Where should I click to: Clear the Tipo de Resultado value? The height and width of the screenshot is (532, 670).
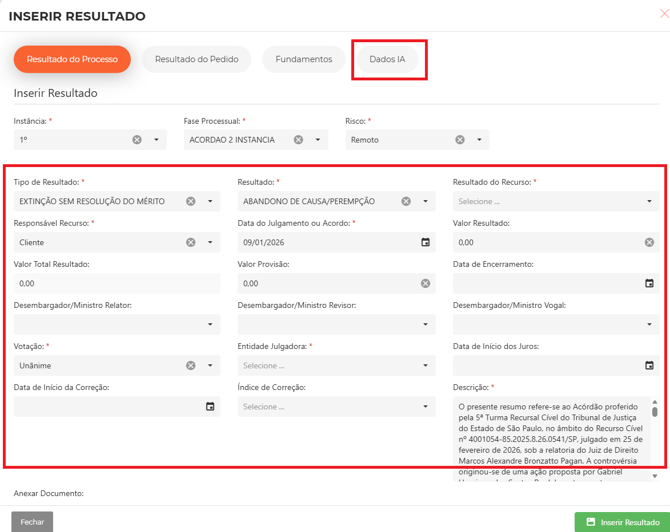191,201
